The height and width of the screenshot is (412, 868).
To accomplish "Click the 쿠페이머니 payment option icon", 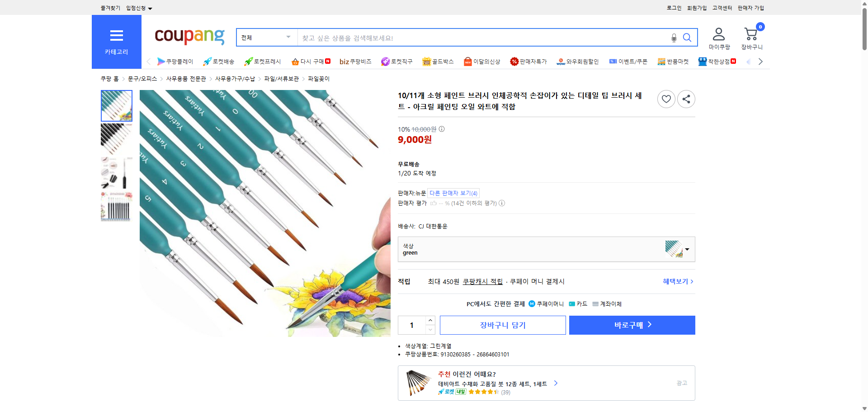I will 532,304.
